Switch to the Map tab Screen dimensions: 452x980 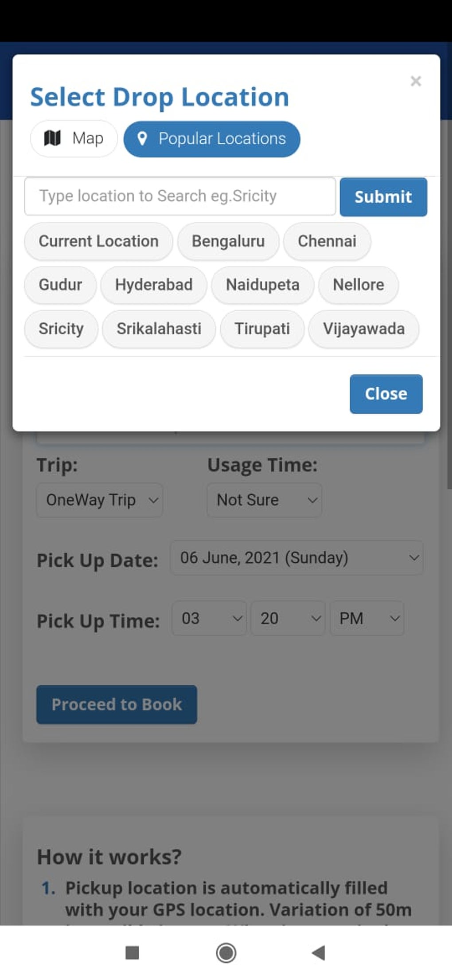(74, 138)
